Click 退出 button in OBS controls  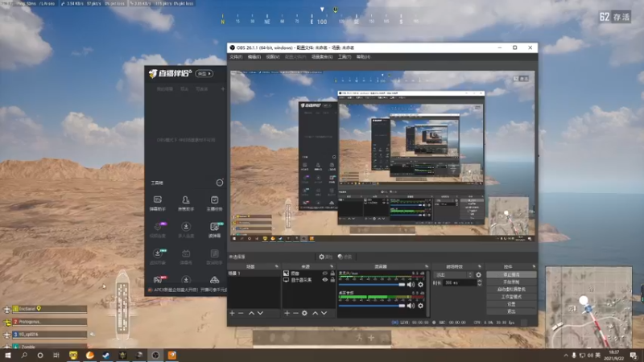(511, 311)
